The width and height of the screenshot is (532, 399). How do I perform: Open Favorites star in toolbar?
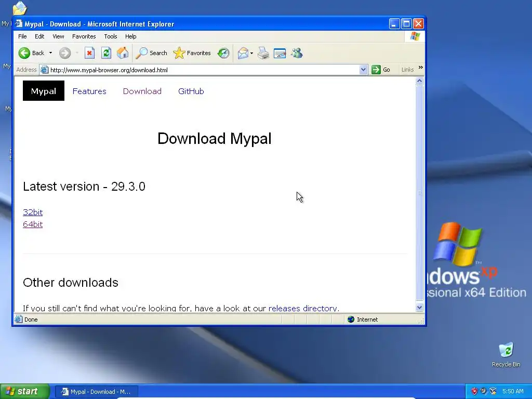pos(192,53)
